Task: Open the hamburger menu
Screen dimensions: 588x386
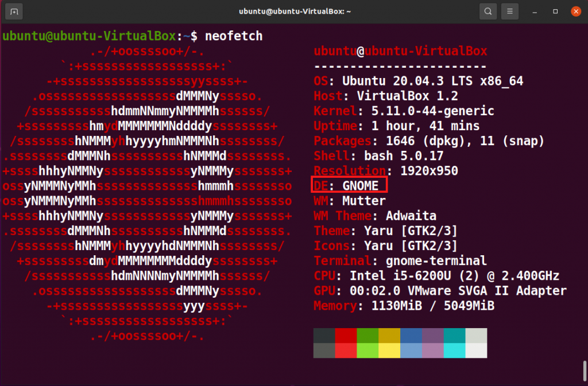Action: coord(510,11)
